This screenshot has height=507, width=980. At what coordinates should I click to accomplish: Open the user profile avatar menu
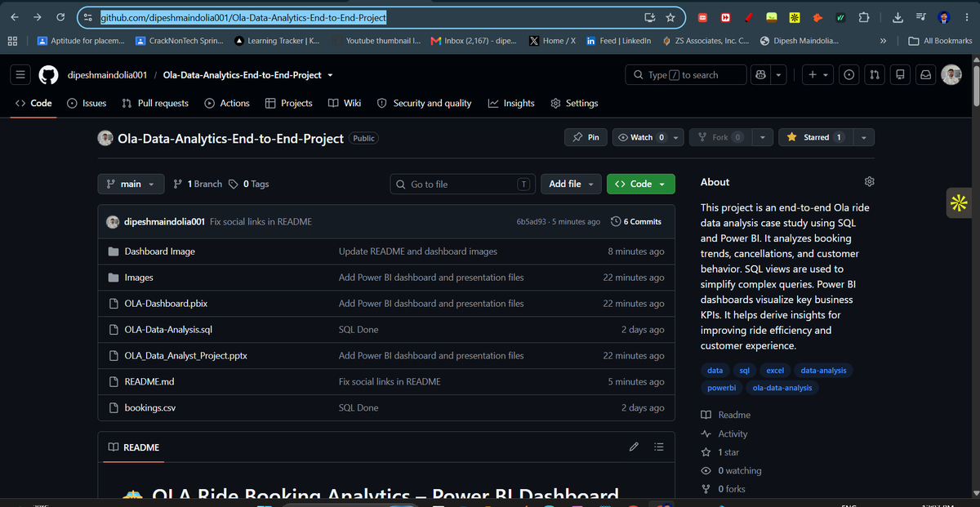(951, 75)
